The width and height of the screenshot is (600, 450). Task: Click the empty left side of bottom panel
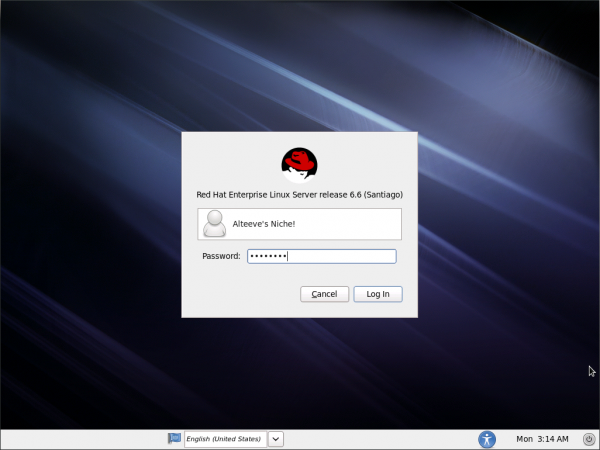coord(80,438)
